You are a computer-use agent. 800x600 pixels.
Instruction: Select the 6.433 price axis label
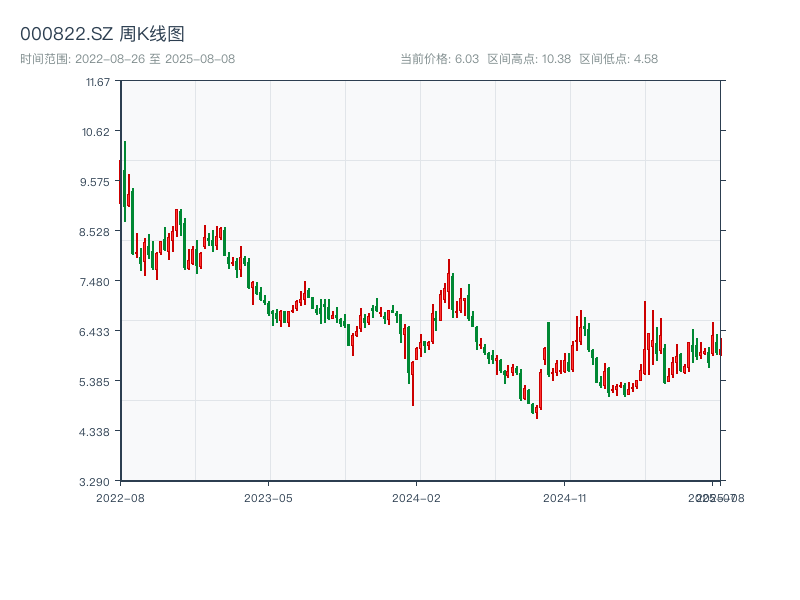[x=98, y=331]
